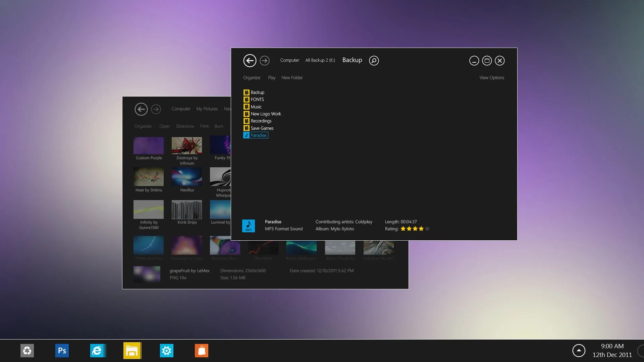Screen dimensions: 644x362
Task: Set rating to five stars
Action: click(x=427, y=229)
